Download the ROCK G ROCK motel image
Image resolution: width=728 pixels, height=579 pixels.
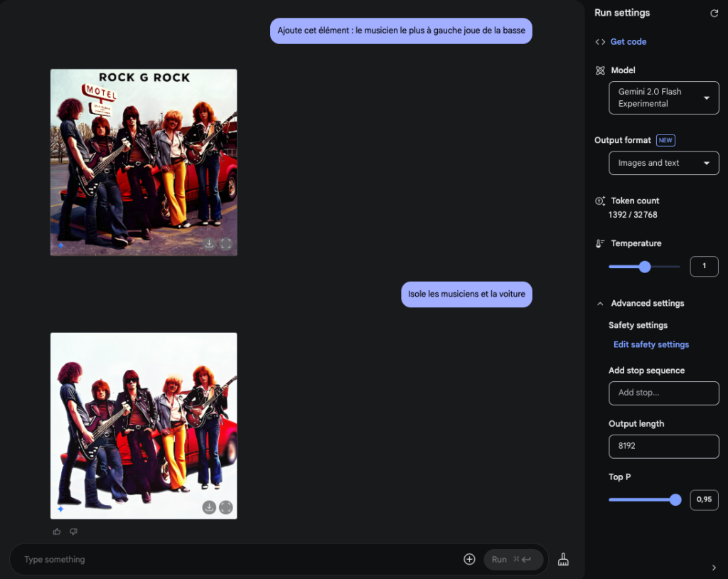pos(209,244)
